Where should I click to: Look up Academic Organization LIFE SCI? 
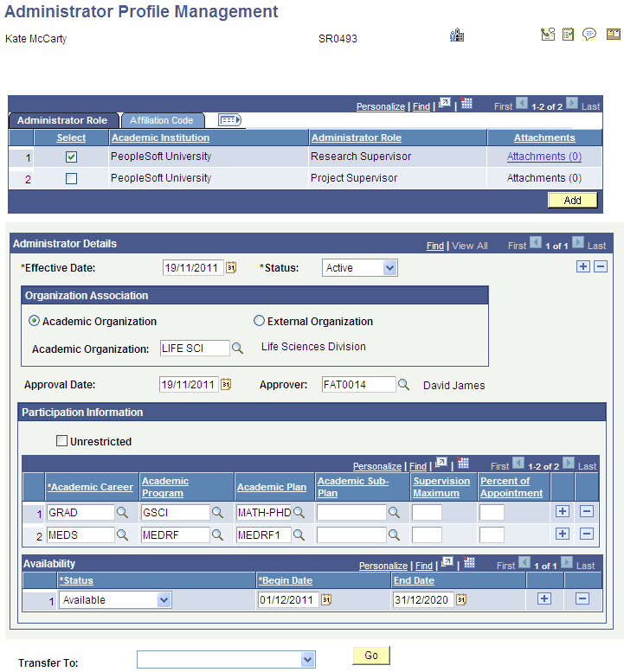point(237,348)
